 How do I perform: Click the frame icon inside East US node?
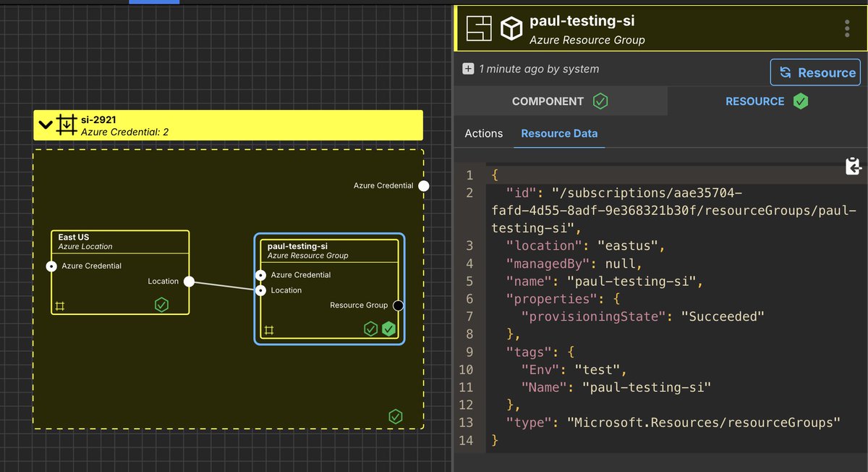(60, 305)
